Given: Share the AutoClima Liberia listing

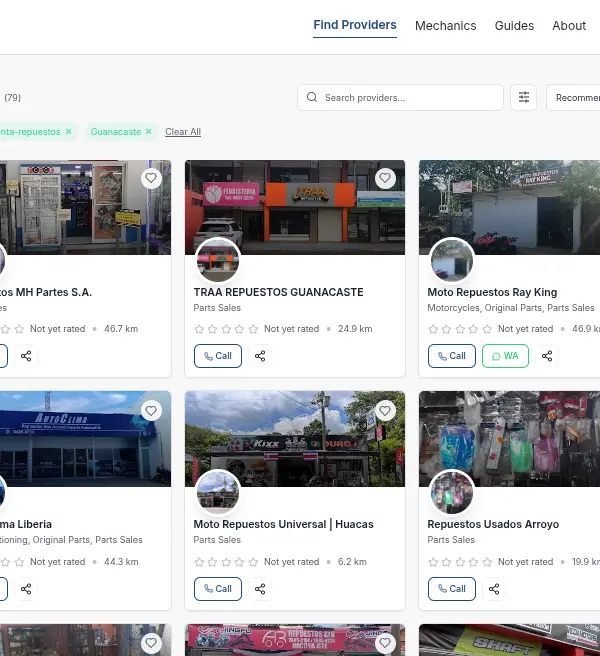Looking at the screenshot, I should coord(26,589).
